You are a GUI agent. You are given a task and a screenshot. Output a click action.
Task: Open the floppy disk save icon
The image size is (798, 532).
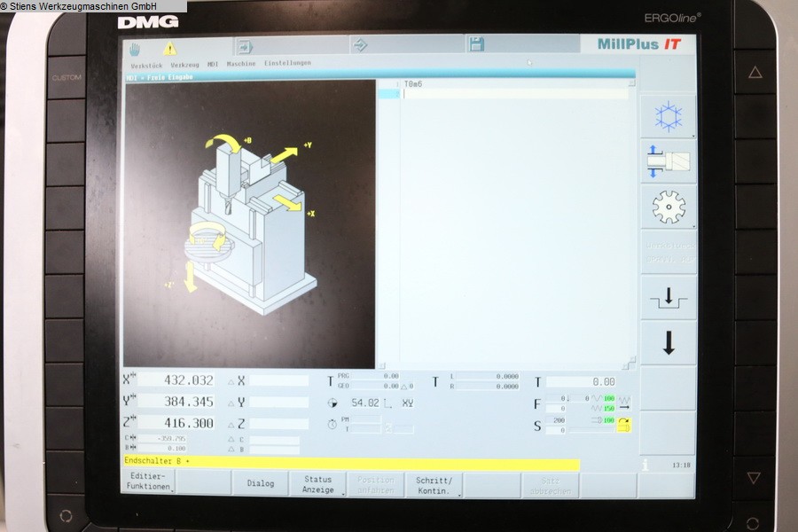(x=476, y=44)
